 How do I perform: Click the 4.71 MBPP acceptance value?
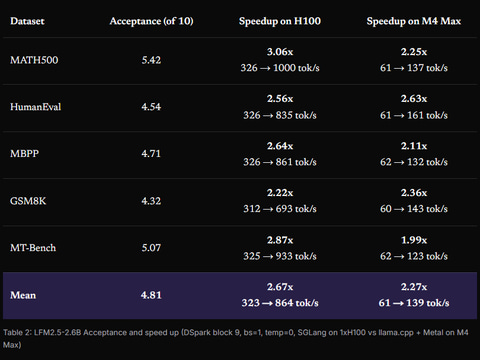click(x=151, y=154)
